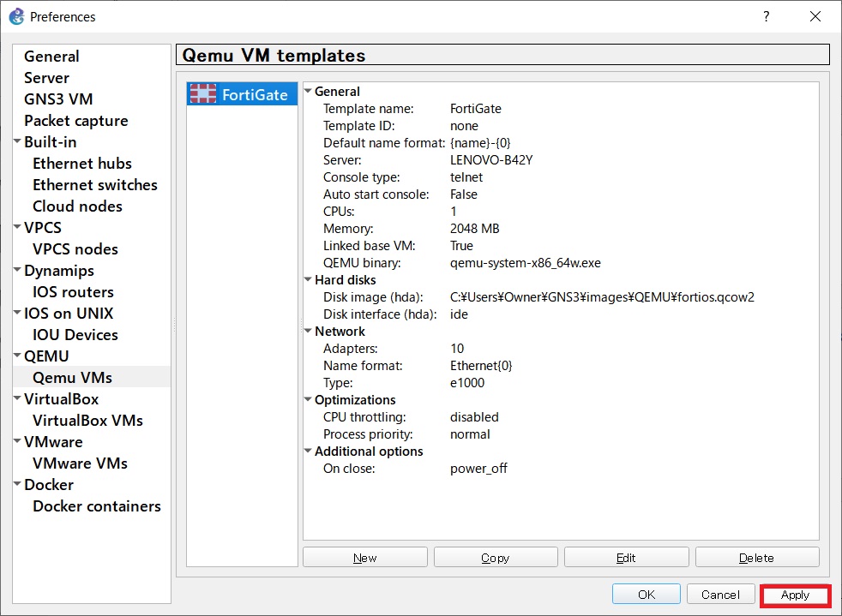
Task: Select VirtualBox VMs in the sidebar
Action: (87, 421)
